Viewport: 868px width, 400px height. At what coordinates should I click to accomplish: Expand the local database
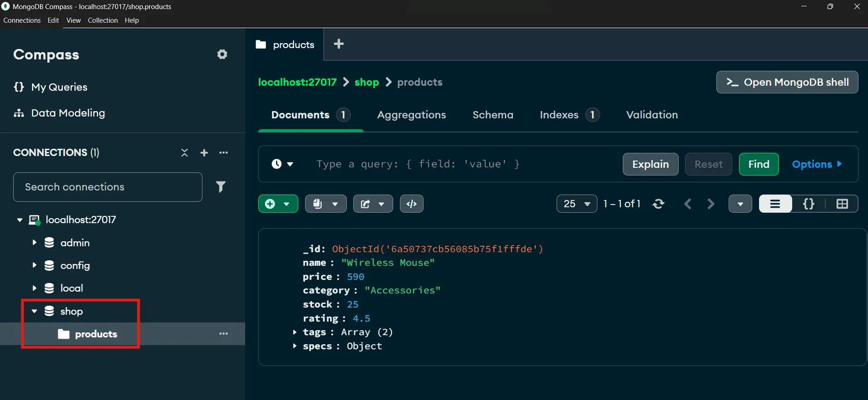tap(34, 288)
